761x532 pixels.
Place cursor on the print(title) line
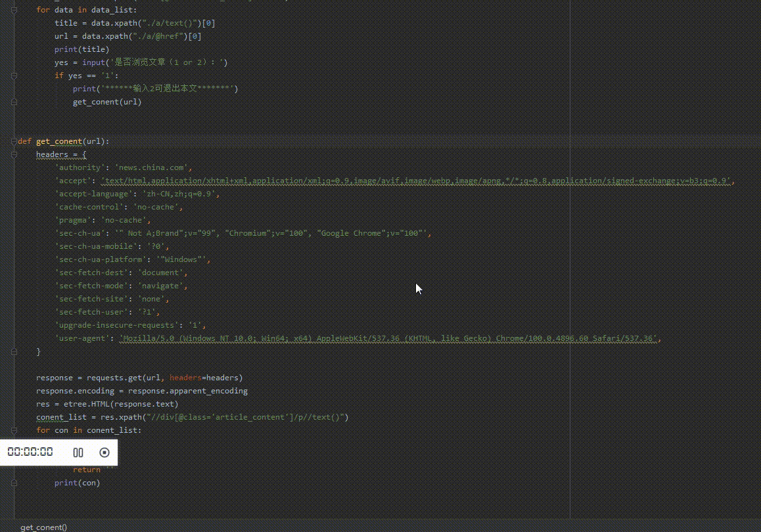tap(82, 49)
